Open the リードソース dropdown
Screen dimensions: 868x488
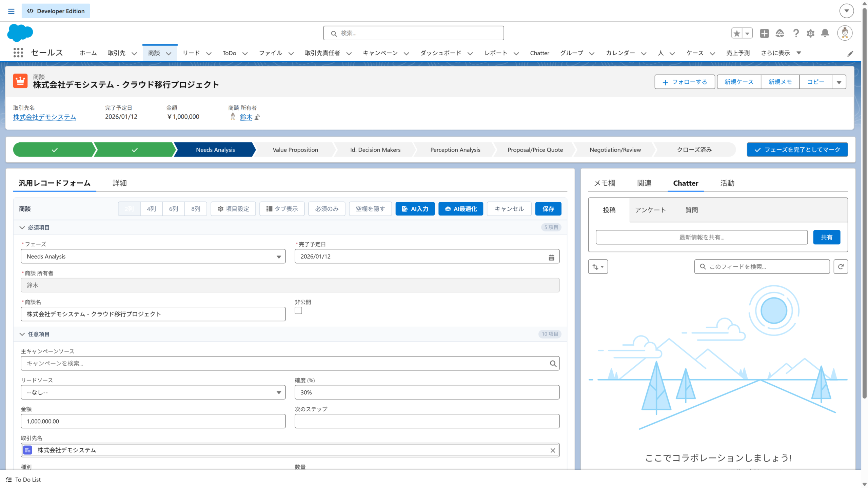click(153, 392)
